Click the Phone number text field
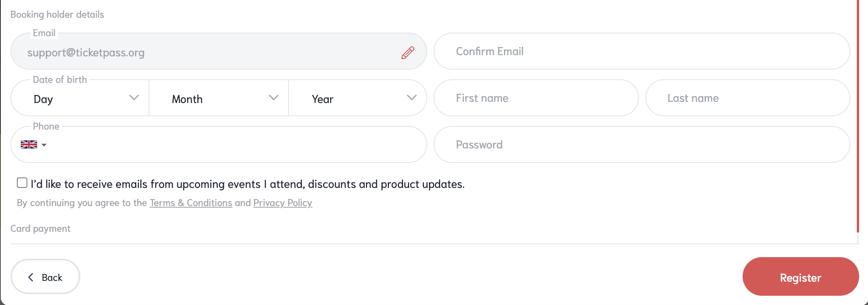 [237, 144]
